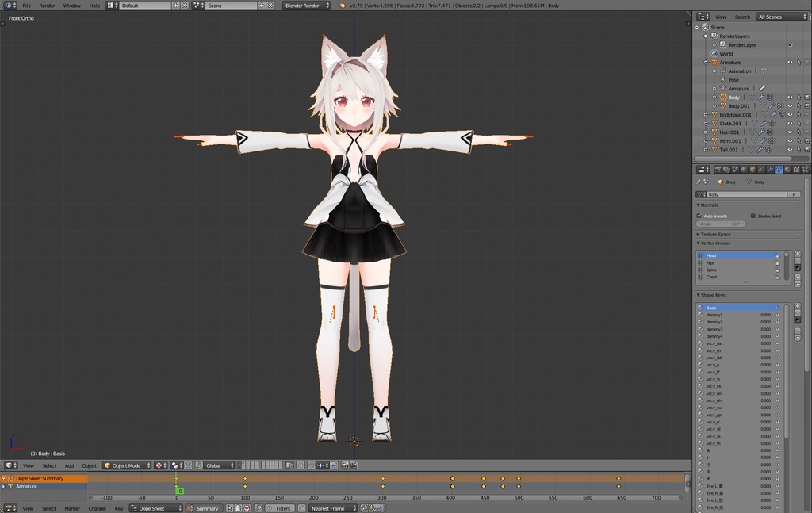Open the Window menu

pyautogui.click(x=71, y=6)
